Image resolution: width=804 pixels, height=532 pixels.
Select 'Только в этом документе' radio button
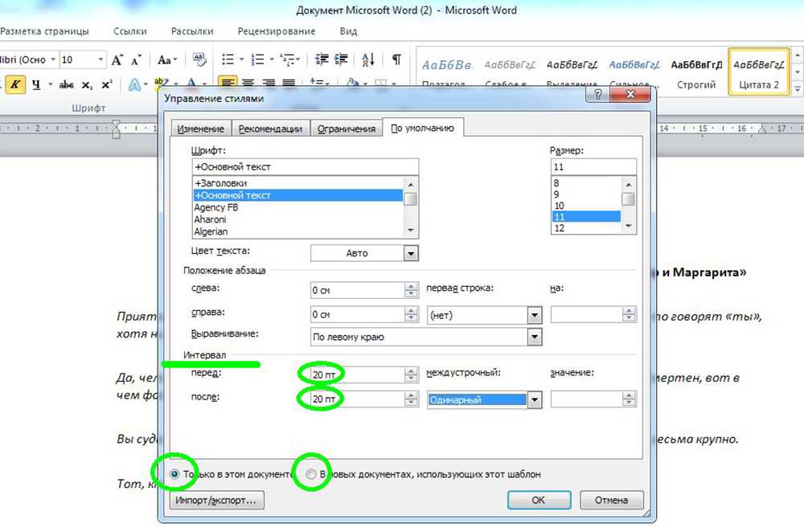coord(174,474)
